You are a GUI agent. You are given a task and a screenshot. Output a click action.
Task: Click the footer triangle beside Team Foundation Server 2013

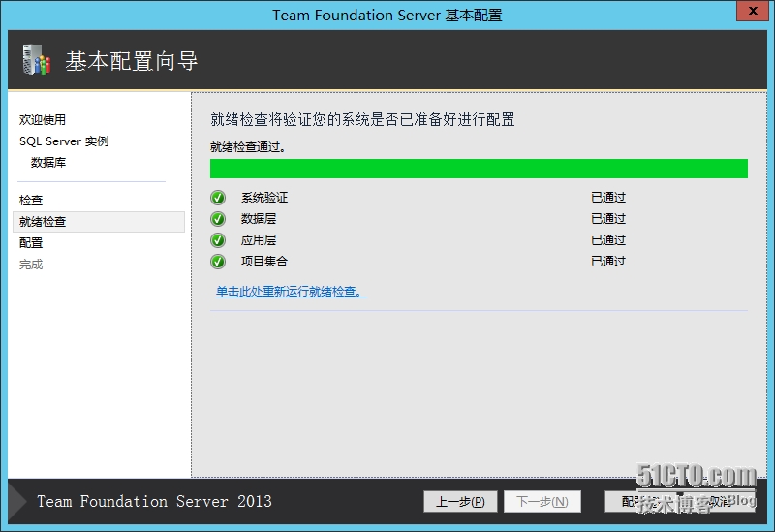click(17, 501)
